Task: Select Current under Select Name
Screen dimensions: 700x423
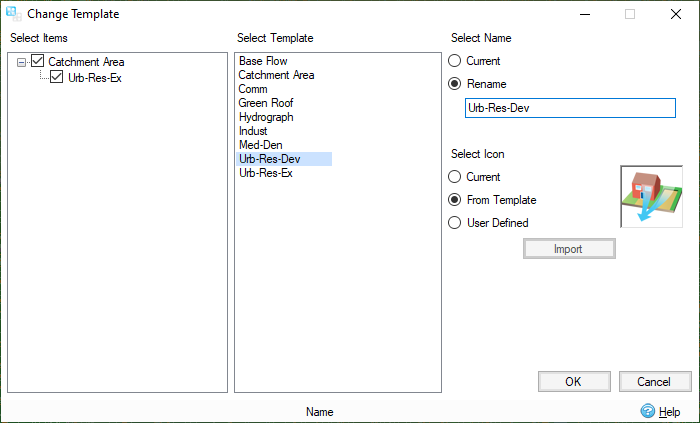Action: [455, 61]
